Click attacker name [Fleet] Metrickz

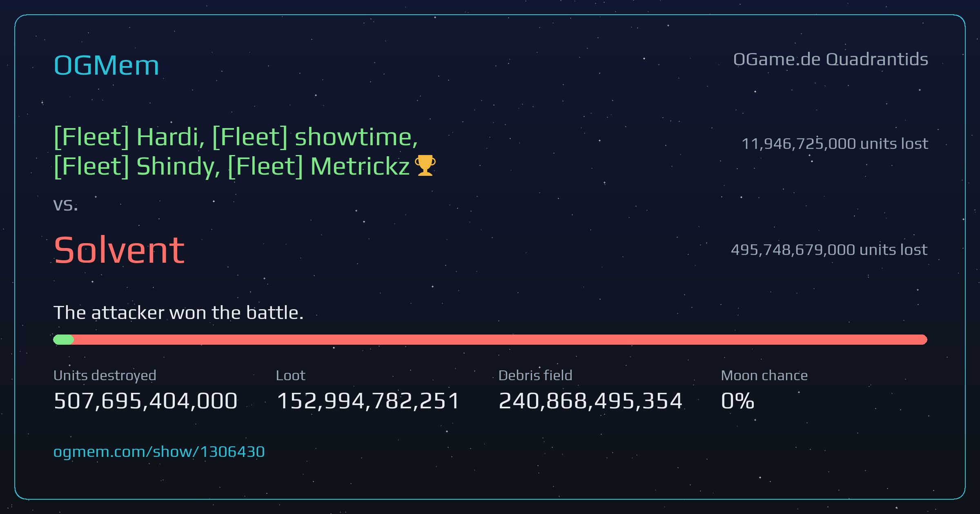click(319, 166)
